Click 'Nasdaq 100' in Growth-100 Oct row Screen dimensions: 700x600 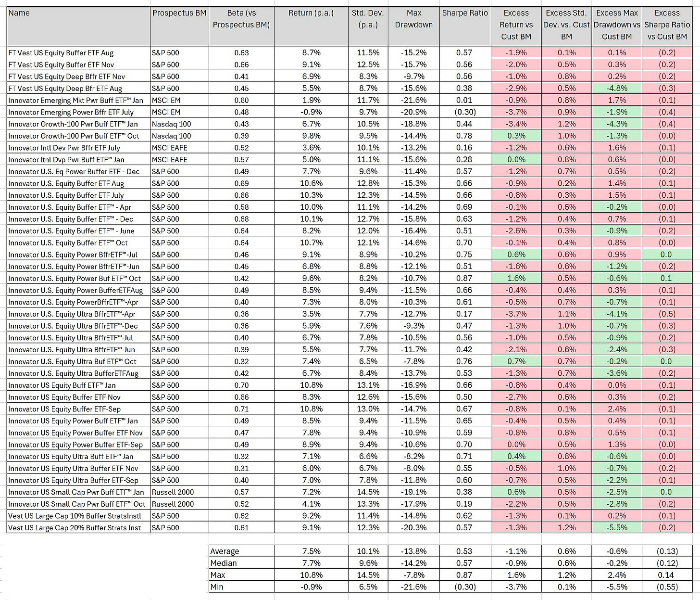point(179,136)
